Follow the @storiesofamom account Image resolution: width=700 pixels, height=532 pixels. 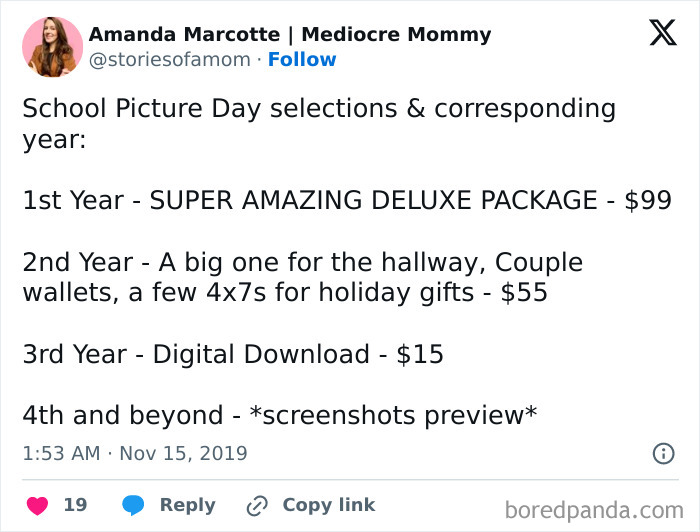[x=302, y=59]
